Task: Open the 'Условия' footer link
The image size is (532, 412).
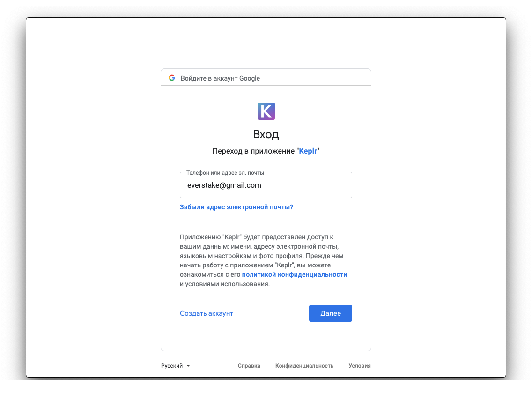Action: (360, 366)
